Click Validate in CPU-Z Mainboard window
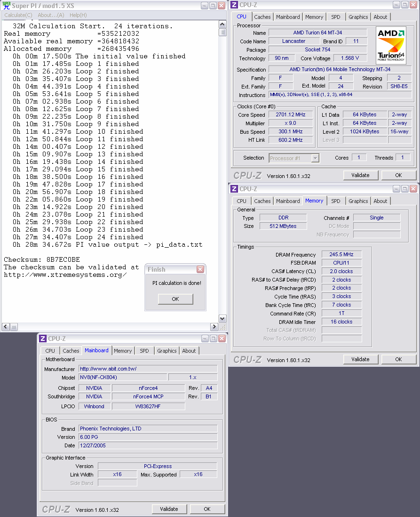420x517 pixels. coord(169,509)
